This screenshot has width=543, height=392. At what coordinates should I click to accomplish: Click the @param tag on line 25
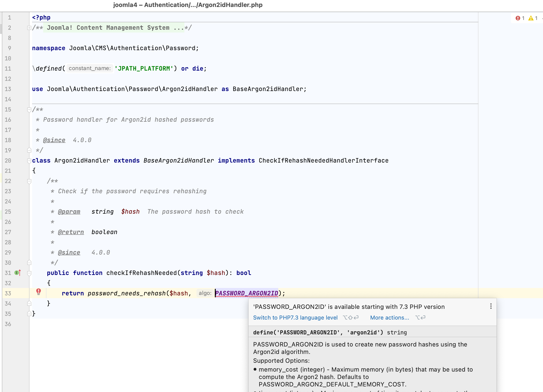(69, 212)
